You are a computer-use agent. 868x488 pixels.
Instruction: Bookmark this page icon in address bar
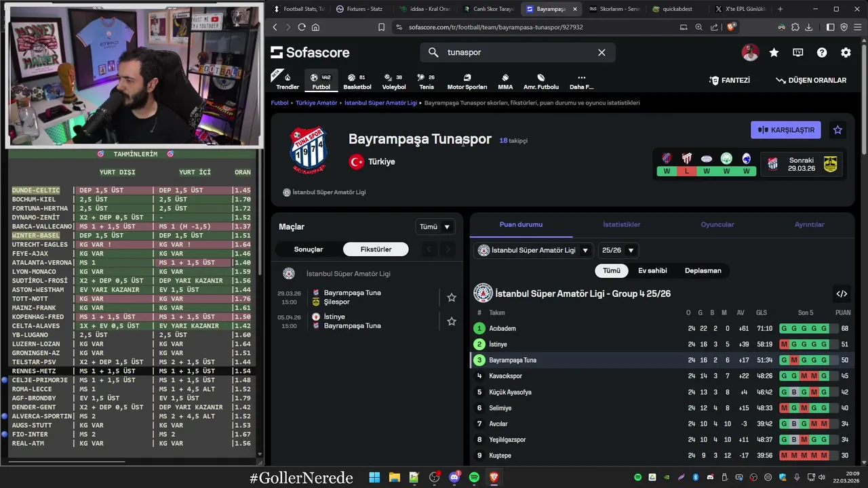click(381, 27)
